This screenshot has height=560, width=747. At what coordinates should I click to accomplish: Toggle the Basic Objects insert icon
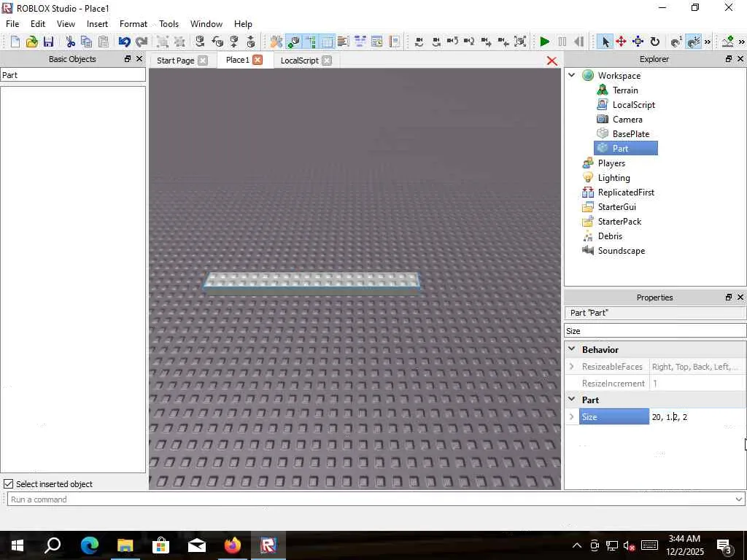pyautogui.click(x=294, y=42)
